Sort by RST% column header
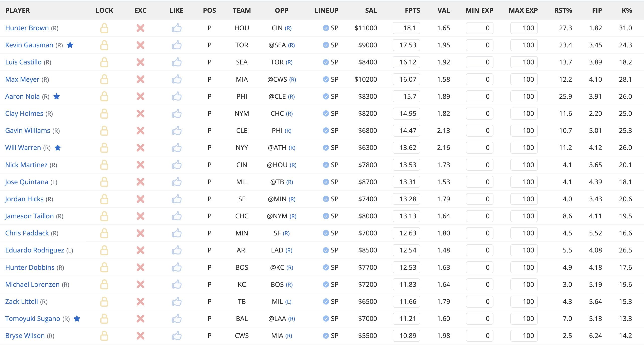Viewport: 644px width, 345px height. (x=563, y=11)
